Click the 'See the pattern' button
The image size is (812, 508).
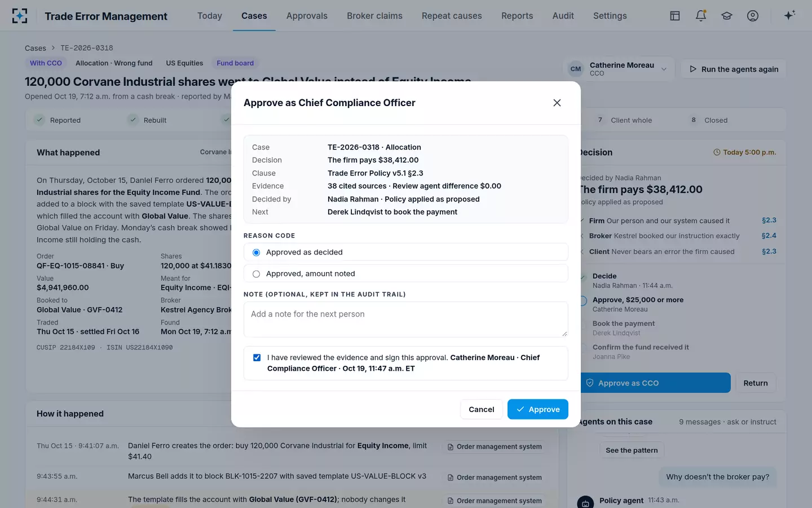coord(632,450)
